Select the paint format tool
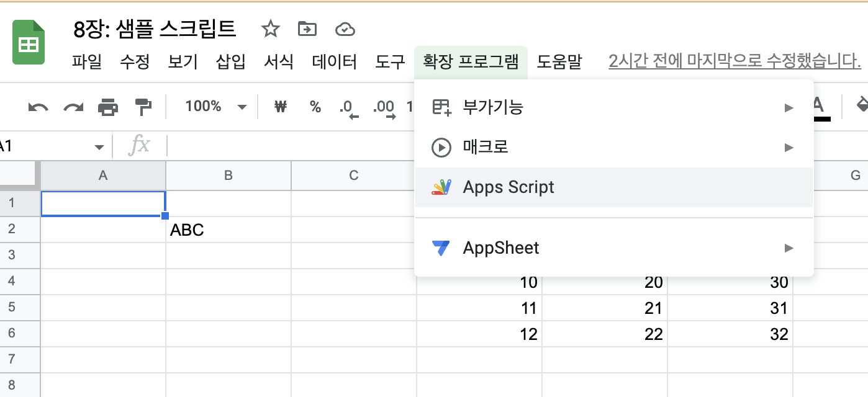The image size is (868, 397). point(143,107)
